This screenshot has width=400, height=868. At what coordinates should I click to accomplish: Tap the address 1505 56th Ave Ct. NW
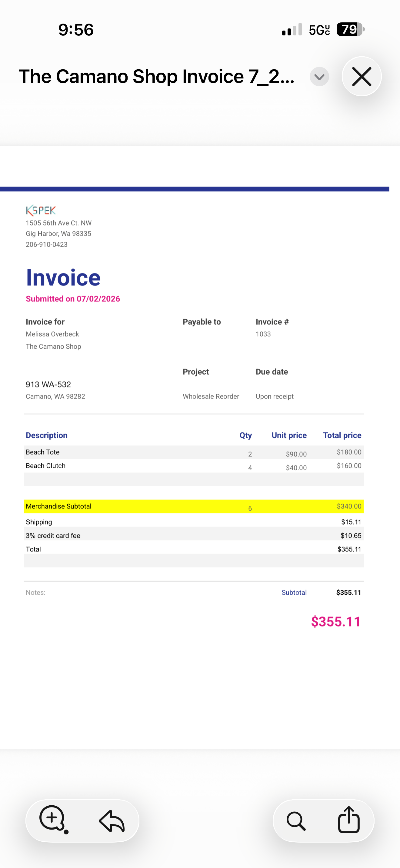[x=59, y=223]
